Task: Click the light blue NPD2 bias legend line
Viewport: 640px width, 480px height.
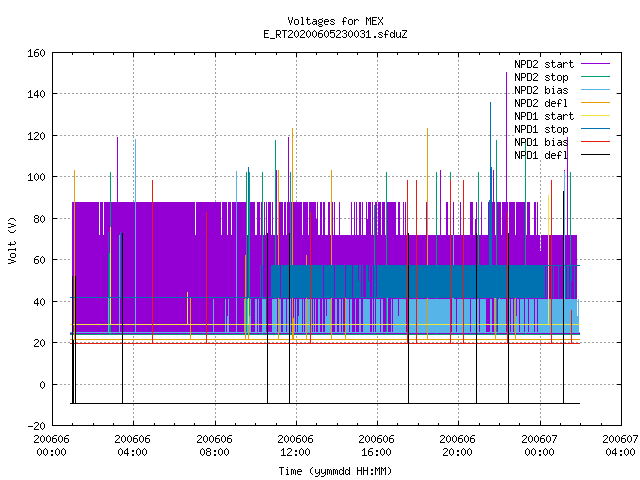Action: pyautogui.click(x=595, y=90)
